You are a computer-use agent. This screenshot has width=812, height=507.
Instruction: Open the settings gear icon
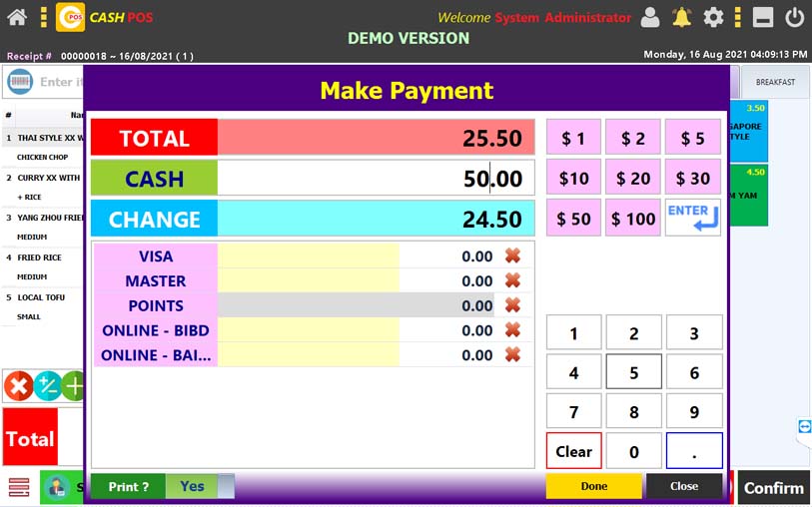click(x=713, y=17)
